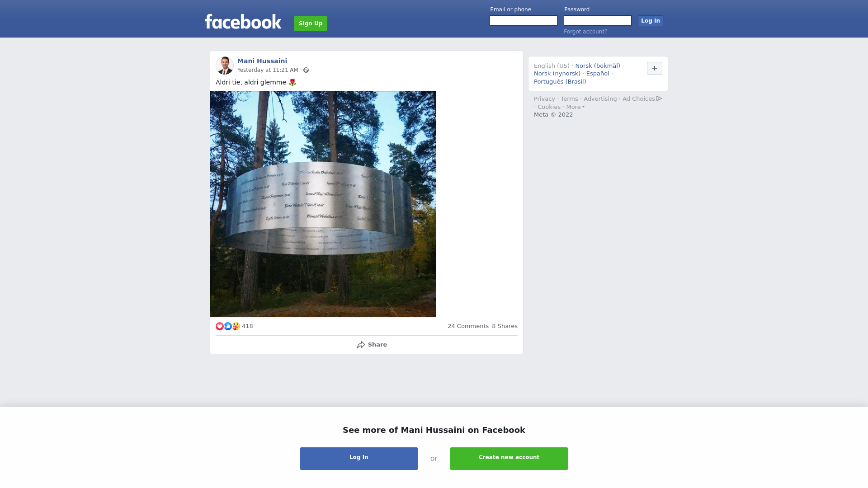Click the heart reaction icon
This screenshot has height=488, width=868.
220,326
